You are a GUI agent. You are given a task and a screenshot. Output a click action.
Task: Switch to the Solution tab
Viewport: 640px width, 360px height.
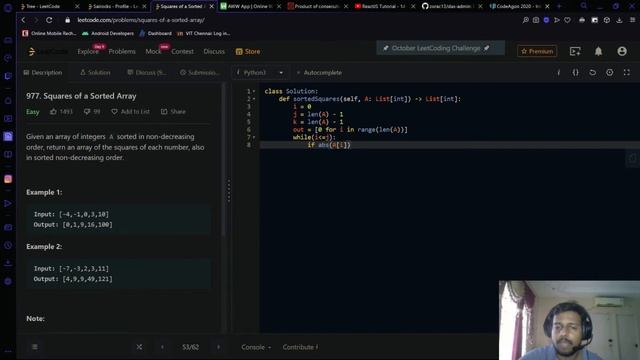(95, 73)
